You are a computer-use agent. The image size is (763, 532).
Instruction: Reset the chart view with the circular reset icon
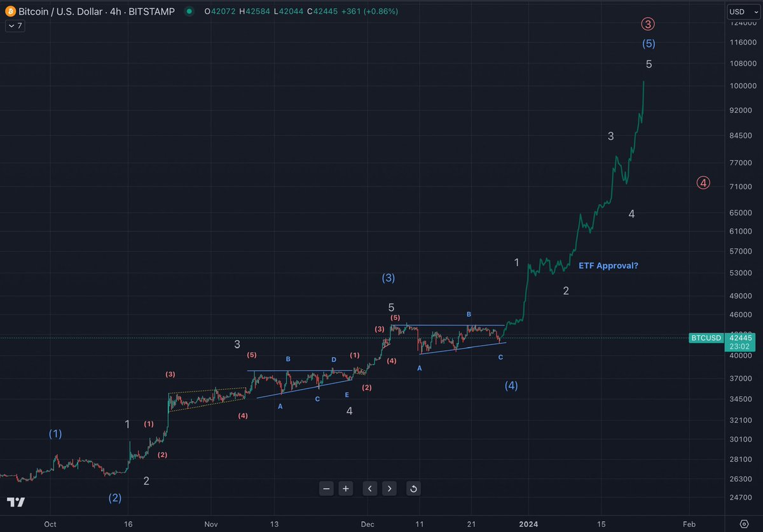tap(413, 488)
